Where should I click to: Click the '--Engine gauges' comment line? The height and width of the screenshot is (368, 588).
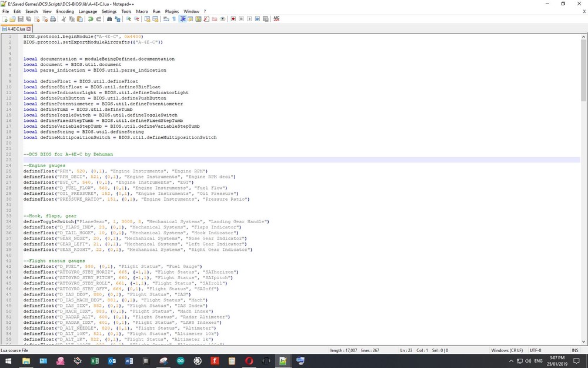pos(44,165)
